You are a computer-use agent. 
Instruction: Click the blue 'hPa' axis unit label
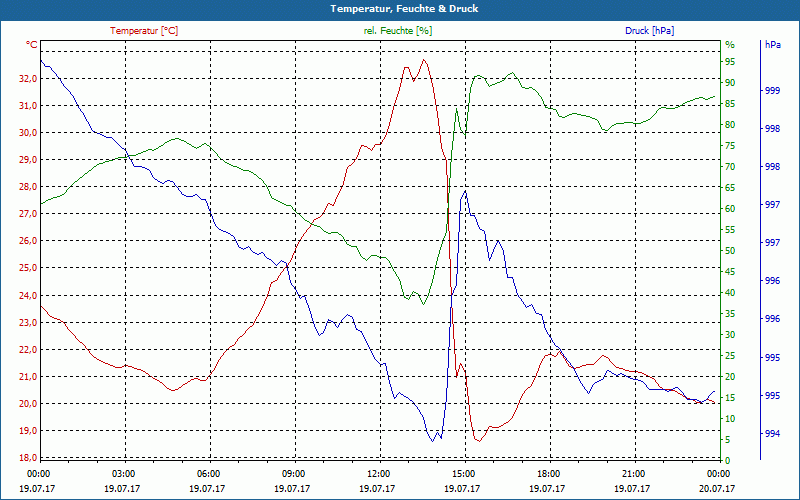pyautogui.click(x=772, y=45)
